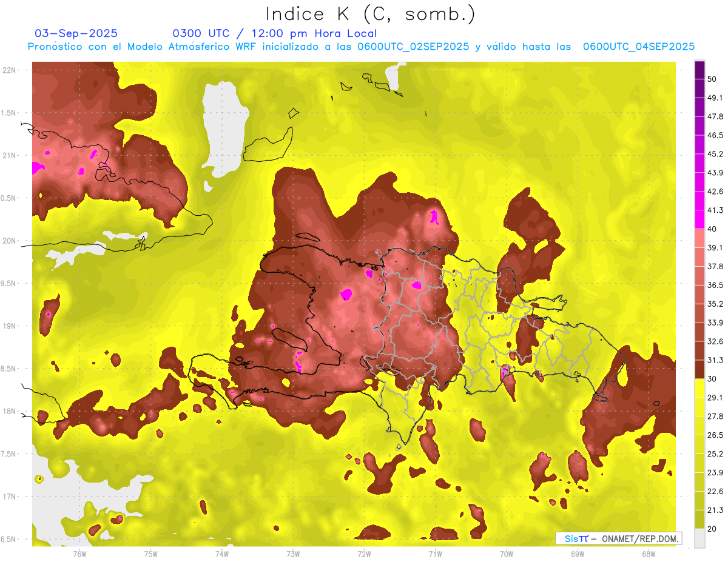The width and height of the screenshot is (728, 562).
Task: Click the '30' colorbar label
Action: click(712, 379)
